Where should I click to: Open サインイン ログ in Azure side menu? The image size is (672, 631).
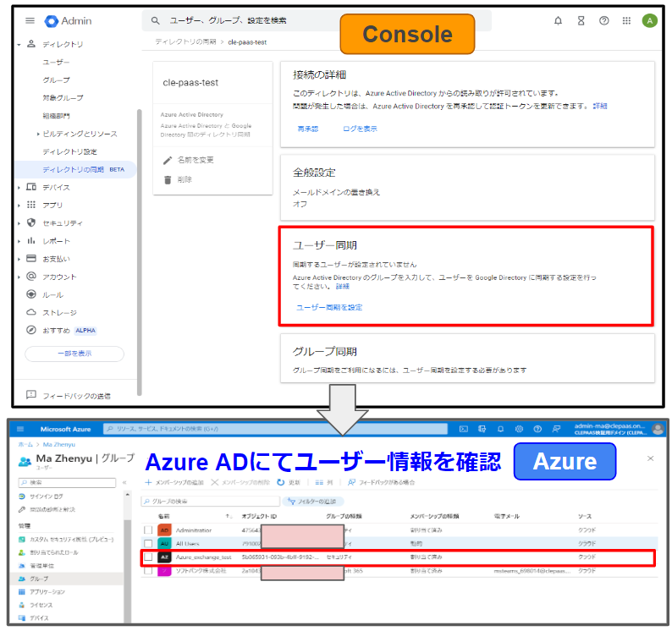tap(47, 496)
